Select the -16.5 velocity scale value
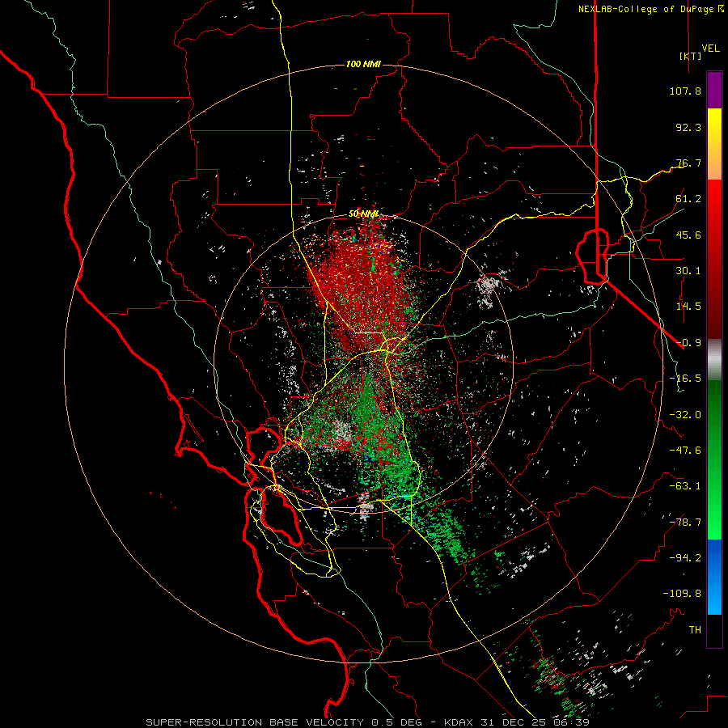The image size is (728, 728). (x=685, y=379)
